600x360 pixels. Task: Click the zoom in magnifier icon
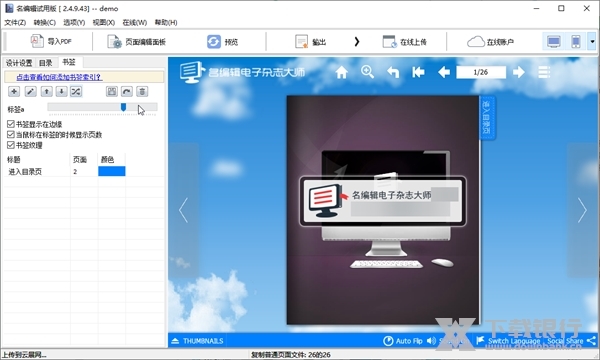point(367,72)
